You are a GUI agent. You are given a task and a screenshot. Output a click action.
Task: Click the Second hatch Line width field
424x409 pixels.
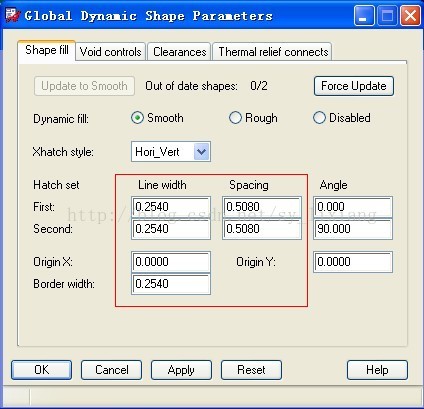[x=171, y=229]
